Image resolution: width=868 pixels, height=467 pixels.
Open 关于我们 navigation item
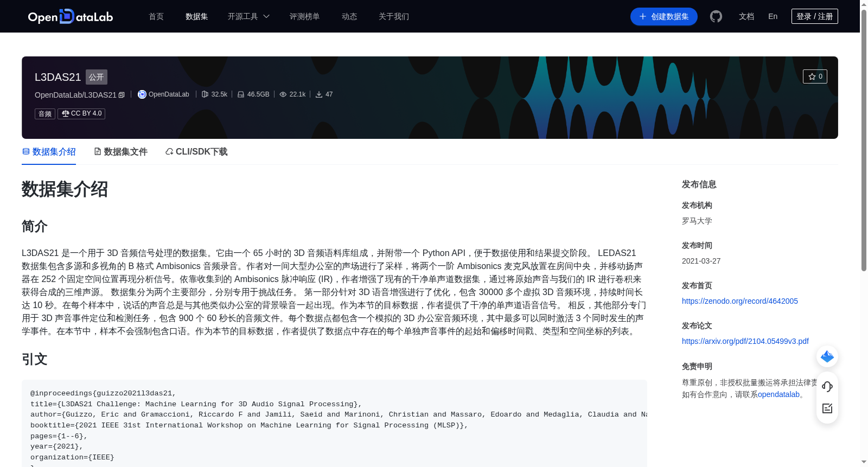394,16
